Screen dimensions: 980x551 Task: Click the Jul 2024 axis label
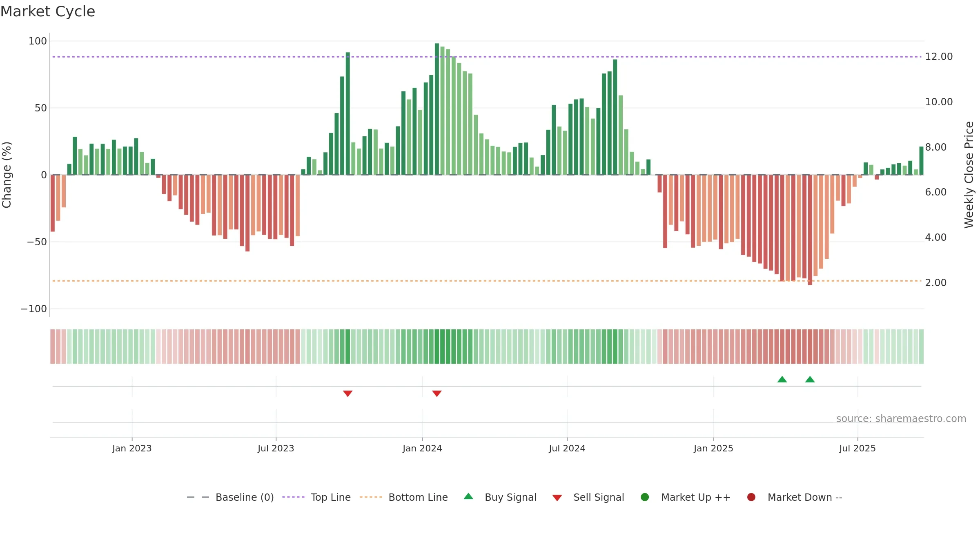(567, 448)
